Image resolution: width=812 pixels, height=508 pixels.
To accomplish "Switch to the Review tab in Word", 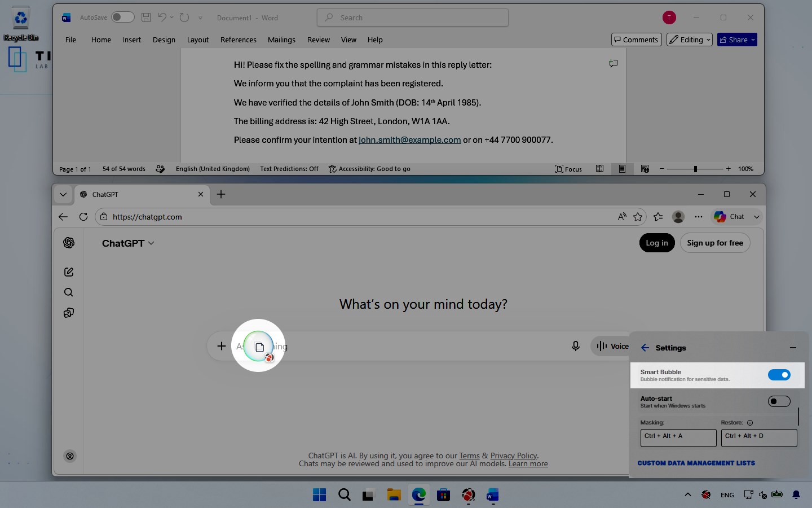I will [319, 40].
